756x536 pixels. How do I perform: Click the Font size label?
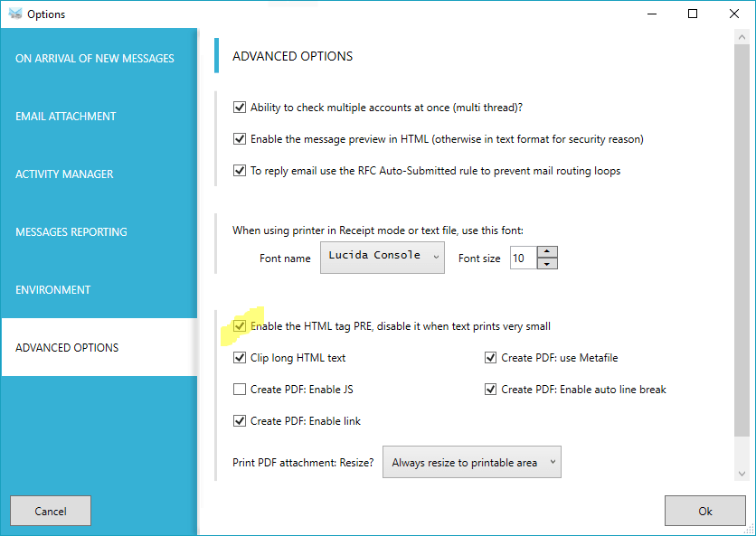point(479,259)
